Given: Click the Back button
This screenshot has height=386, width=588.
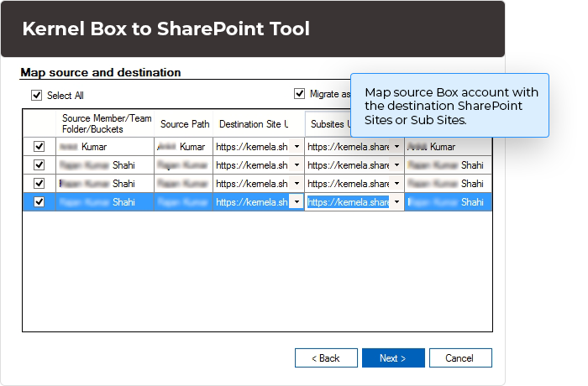Looking at the screenshot, I should (x=326, y=358).
